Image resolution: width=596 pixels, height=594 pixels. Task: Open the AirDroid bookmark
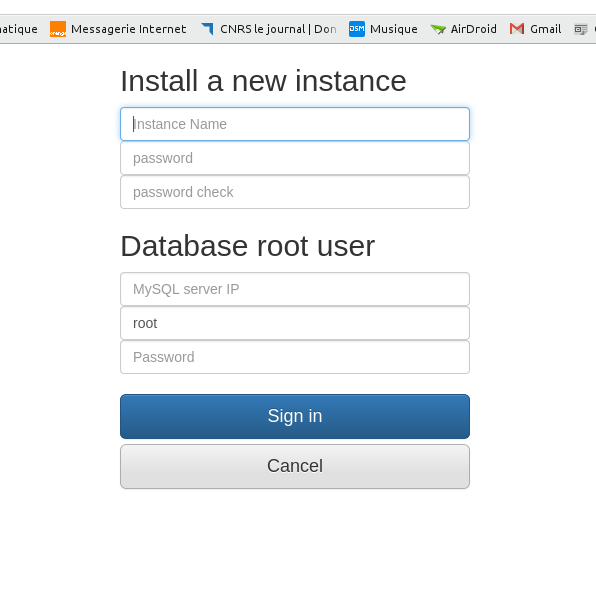tap(463, 29)
